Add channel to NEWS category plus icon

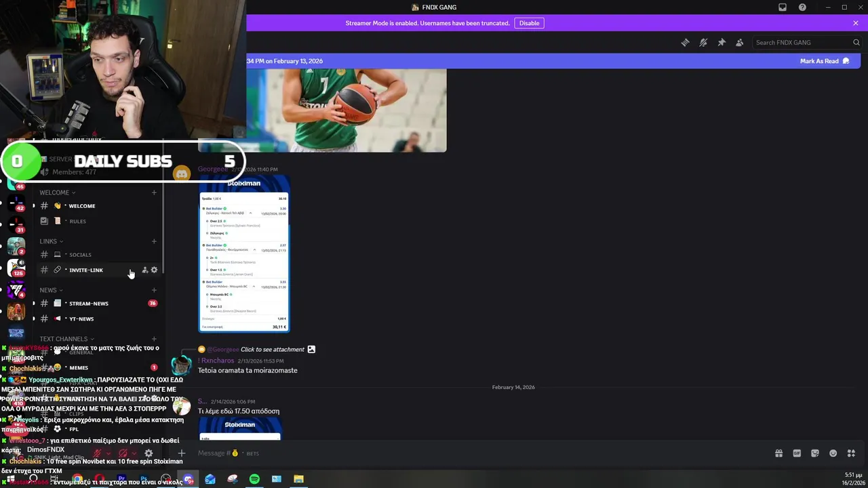(x=154, y=290)
